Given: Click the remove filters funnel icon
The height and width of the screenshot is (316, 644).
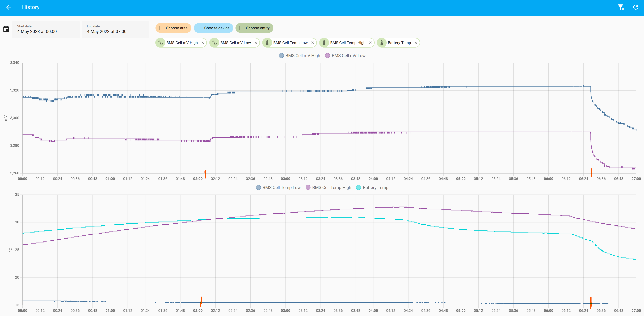Looking at the screenshot, I should click(621, 7).
